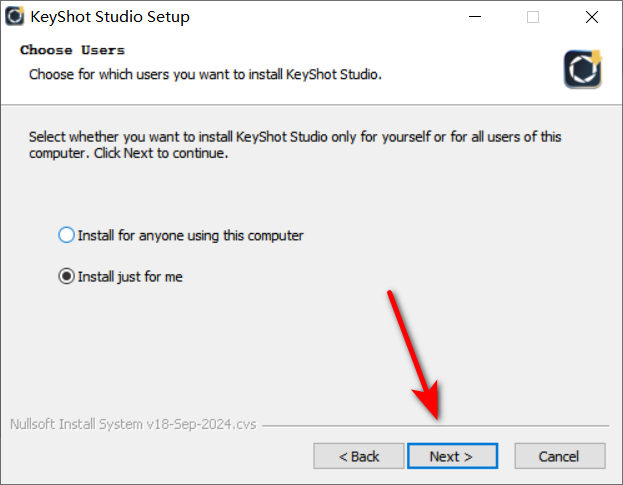Viewport: 623px width, 485px height.
Task: Click the KeyShot icon in the title bar
Action: 15,16
